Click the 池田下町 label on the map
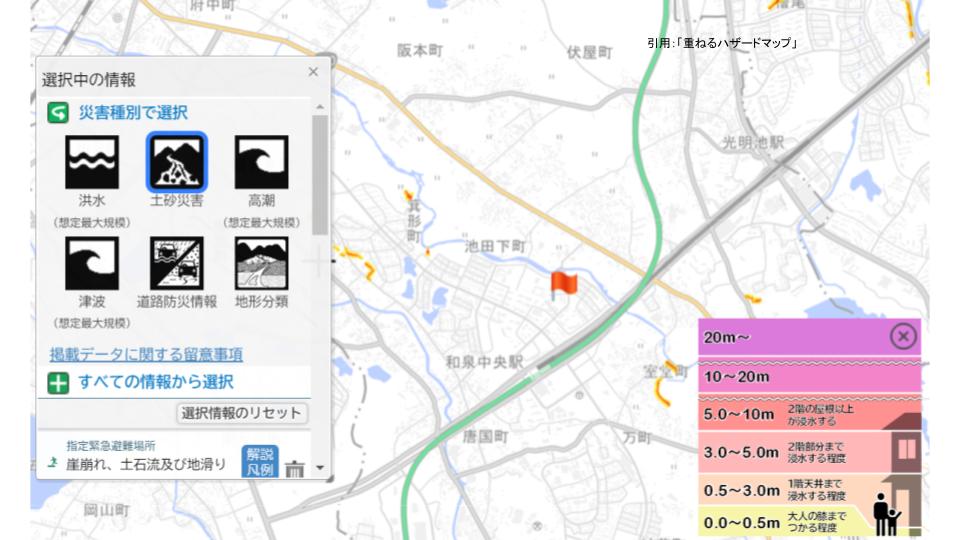 [495, 246]
